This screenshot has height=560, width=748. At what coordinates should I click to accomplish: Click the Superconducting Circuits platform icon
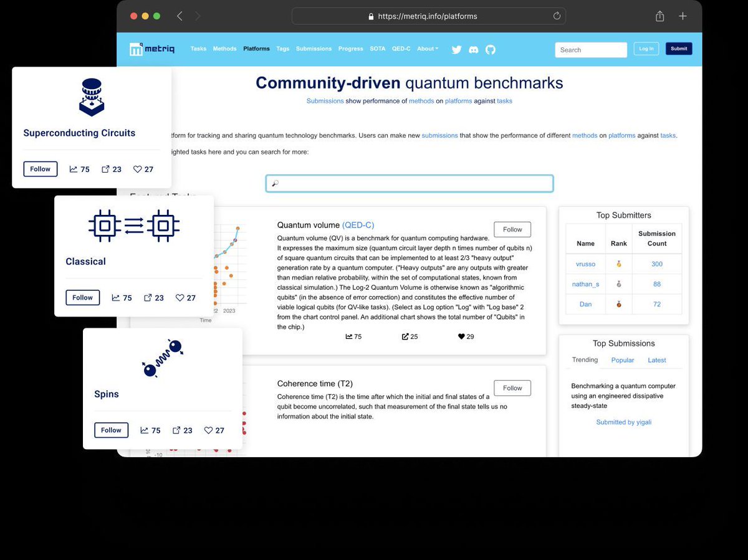pyautogui.click(x=91, y=97)
